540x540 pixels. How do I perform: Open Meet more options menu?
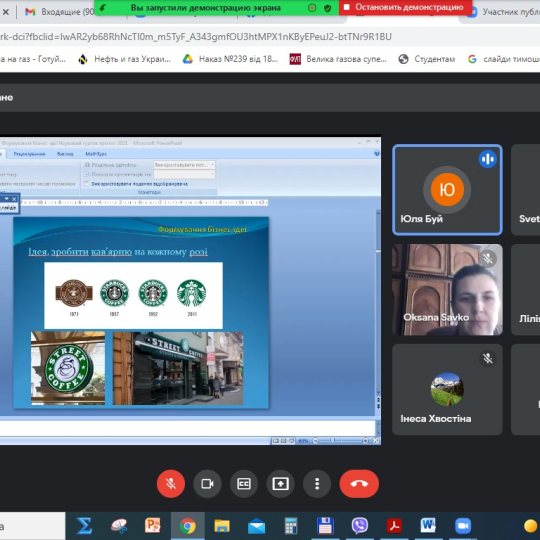(317, 484)
